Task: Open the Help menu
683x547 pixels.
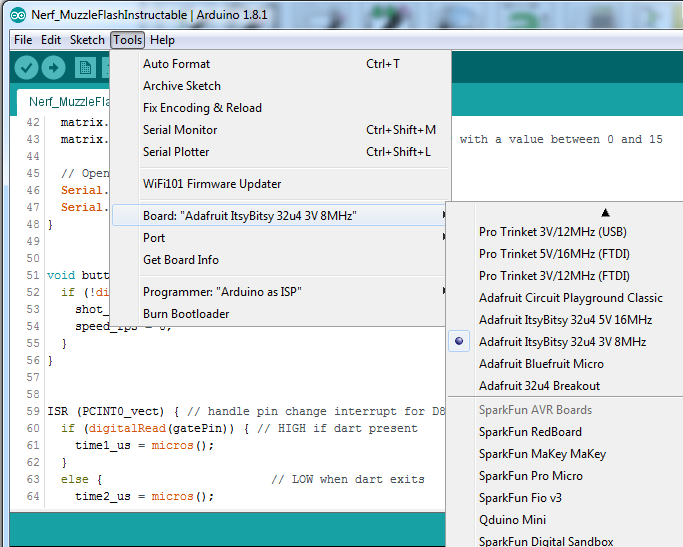Action: 162,40
